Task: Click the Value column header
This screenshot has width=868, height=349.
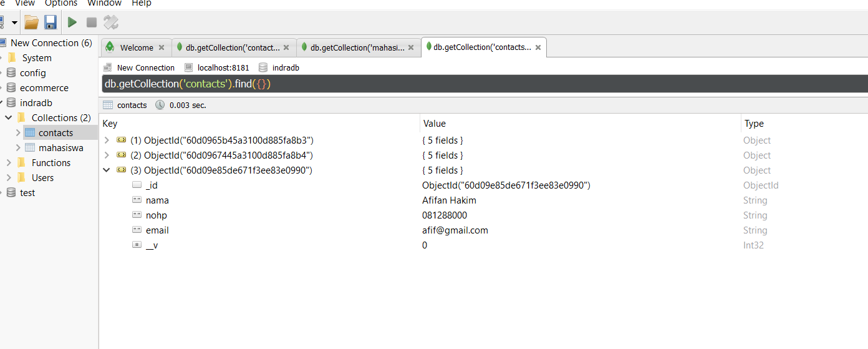Action: tap(581, 124)
